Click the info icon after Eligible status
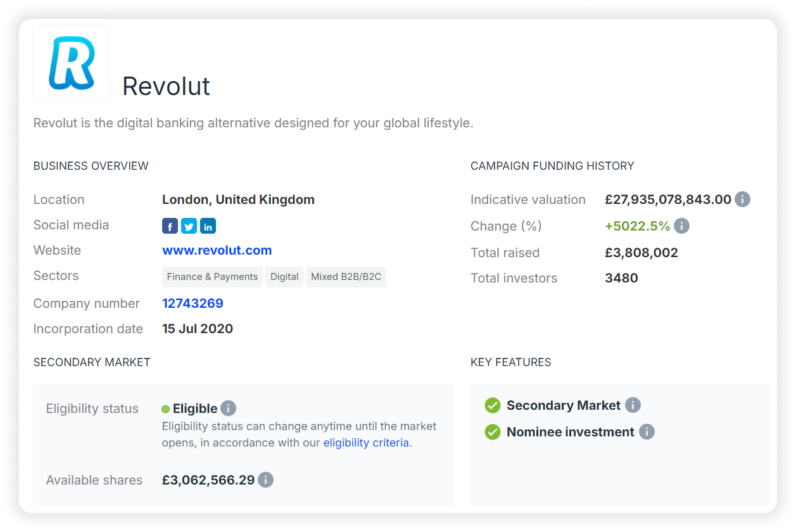The width and height of the screenshot is (796, 532). point(228,408)
